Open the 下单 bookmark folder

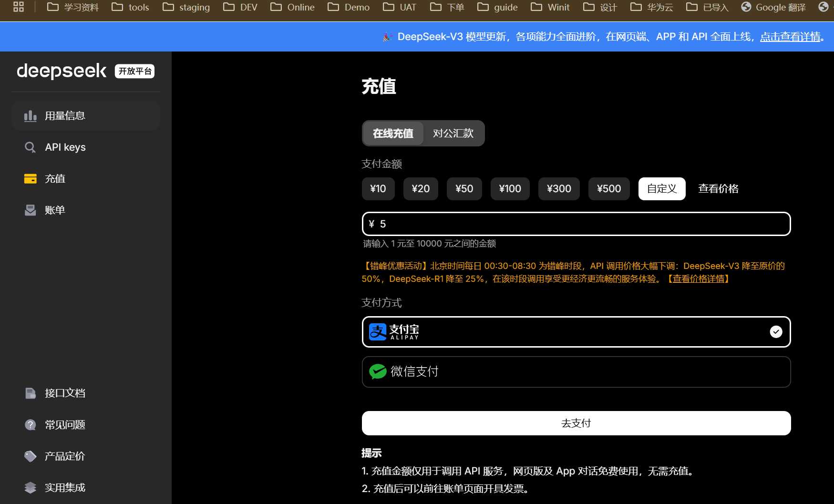pyautogui.click(x=447, y=7)
